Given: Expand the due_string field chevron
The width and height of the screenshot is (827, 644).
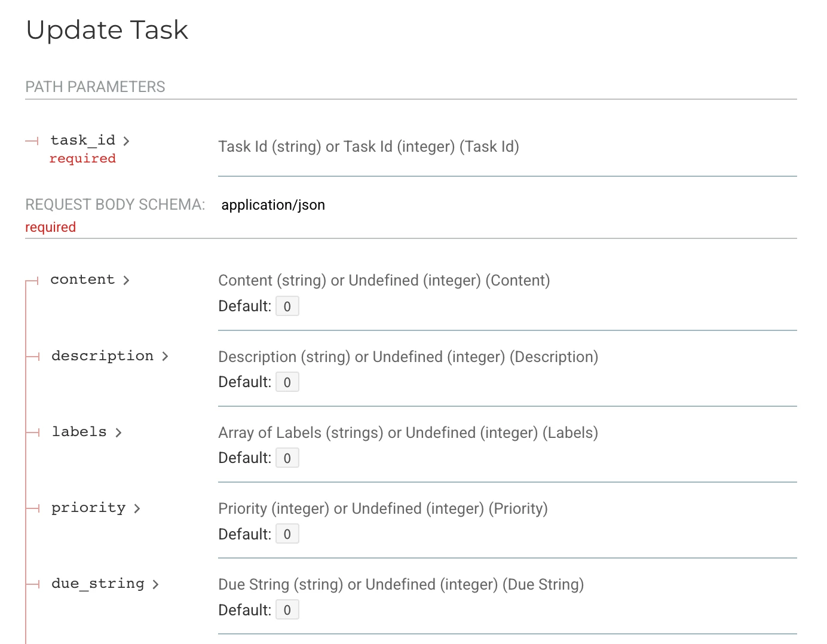Looking at the screenshot, I should 155,584.
